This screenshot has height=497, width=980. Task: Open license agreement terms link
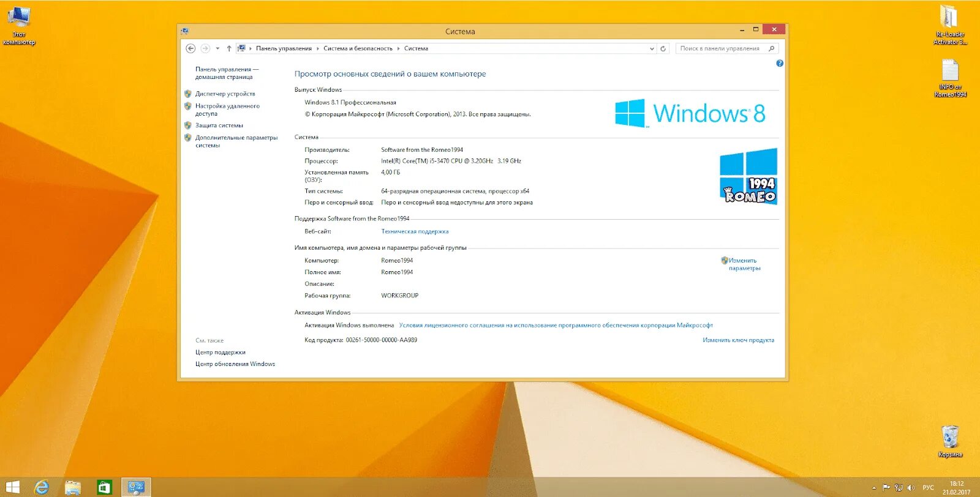pos(556,326)
